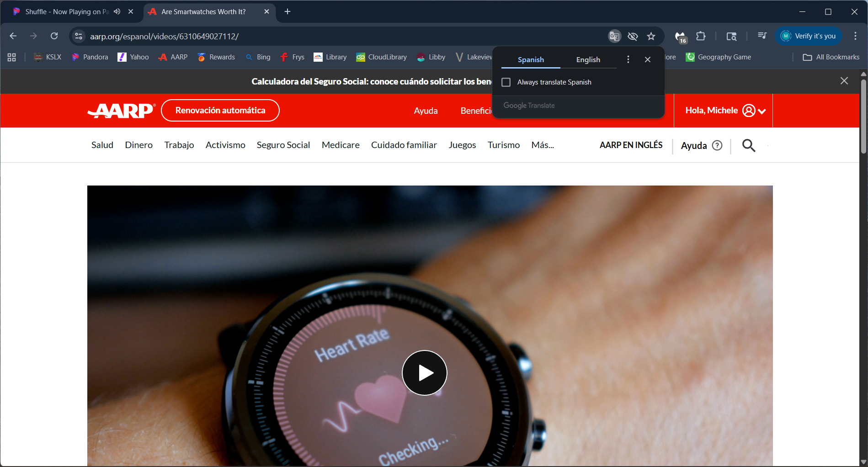Click the Renovación automática button
This screenshot has width=868, height=467.
coord(220,111)
